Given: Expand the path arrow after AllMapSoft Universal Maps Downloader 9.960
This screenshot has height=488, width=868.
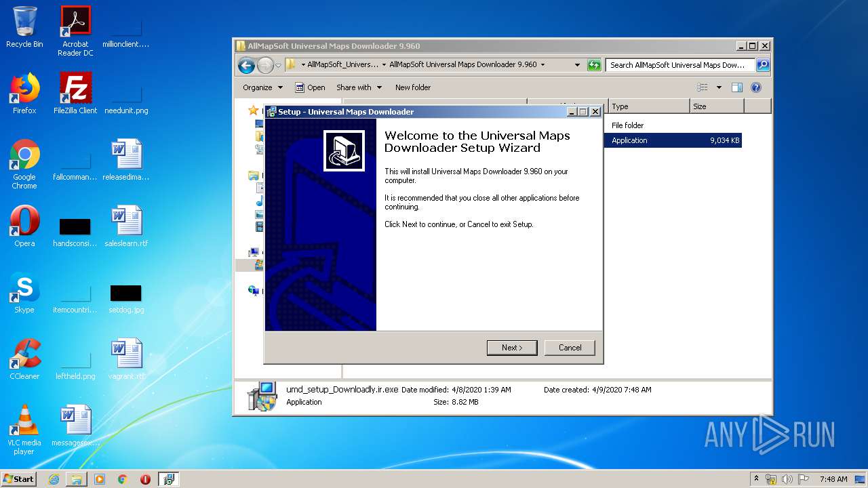Looking at the screenshot, I should click(542, 65).
